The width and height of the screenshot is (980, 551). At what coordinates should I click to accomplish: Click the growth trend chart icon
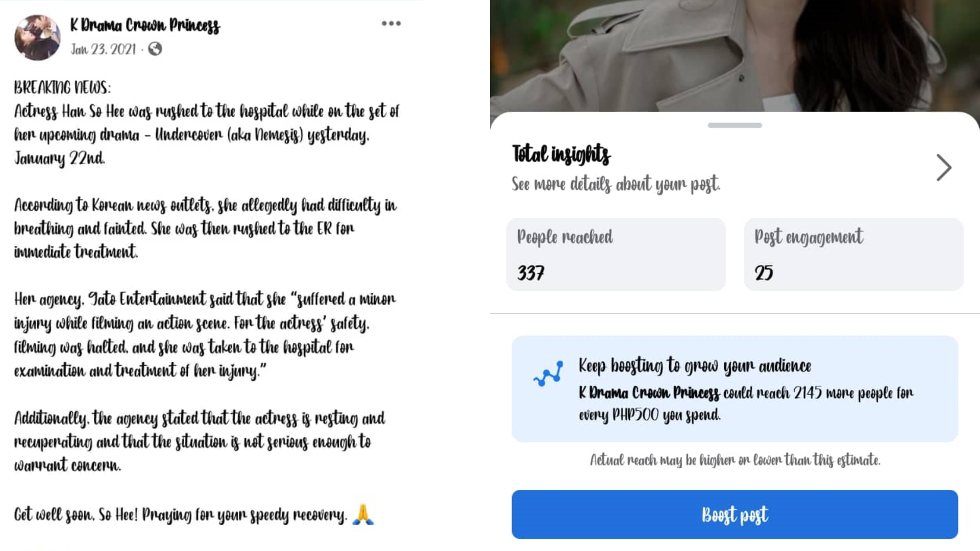(x=548, y=373)
